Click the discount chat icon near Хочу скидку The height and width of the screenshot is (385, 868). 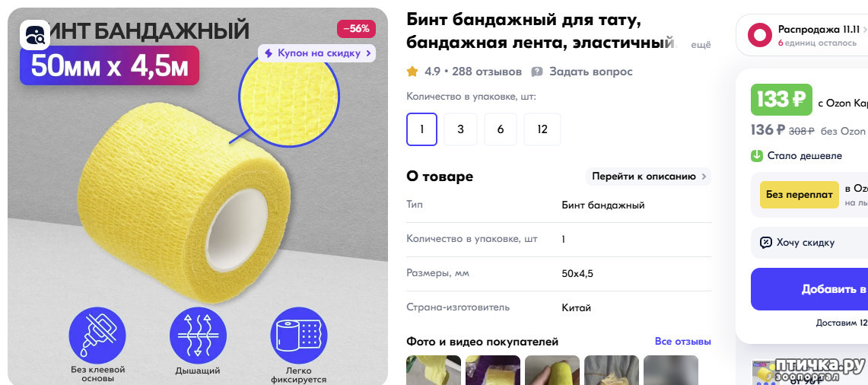(x=765, y=243)
